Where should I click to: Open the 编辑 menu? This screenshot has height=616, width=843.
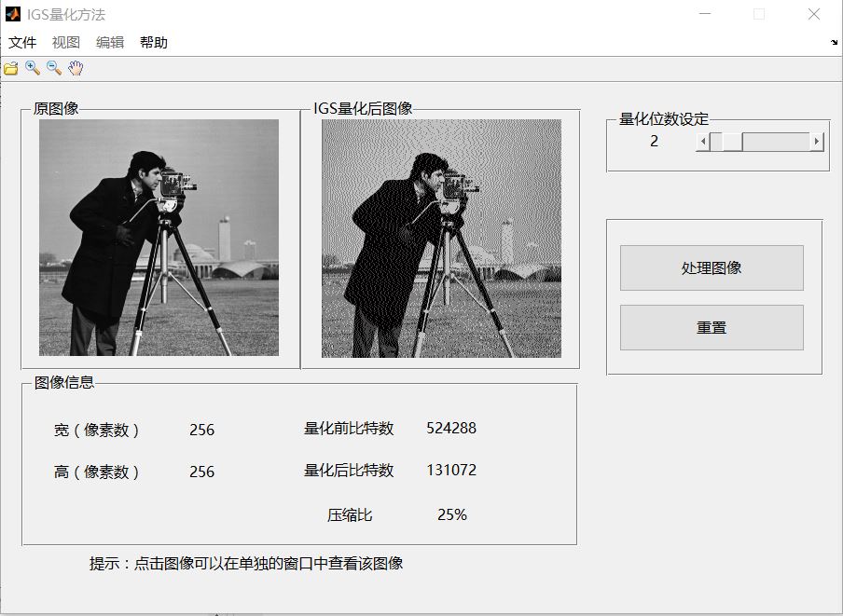(x=110, y=43)
